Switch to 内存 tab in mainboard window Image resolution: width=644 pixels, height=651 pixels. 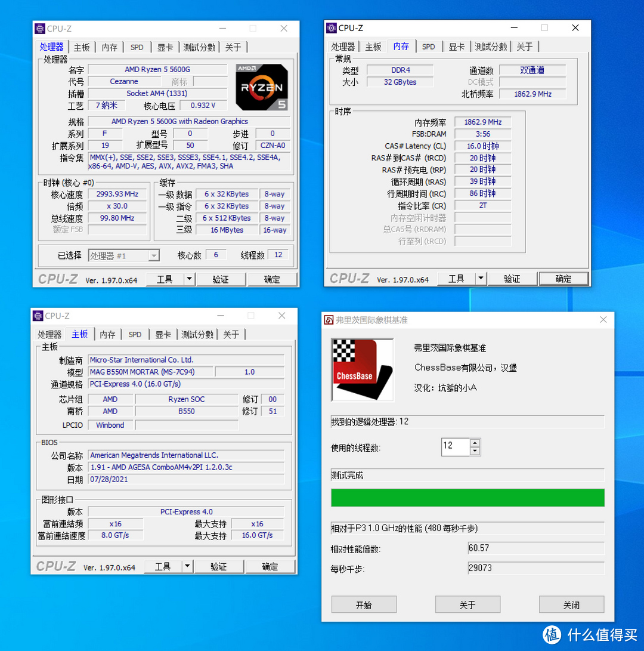(107, 334)
